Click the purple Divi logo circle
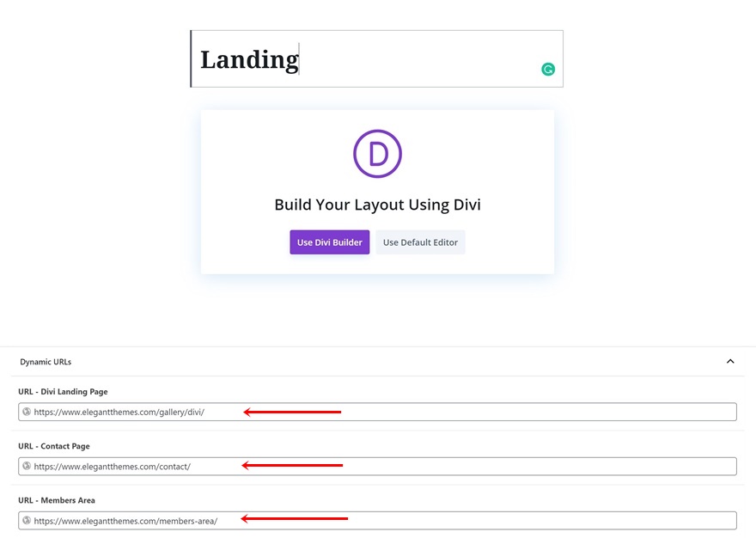The height and width of the screenshot is (538, 756). [x=377, y=154]
